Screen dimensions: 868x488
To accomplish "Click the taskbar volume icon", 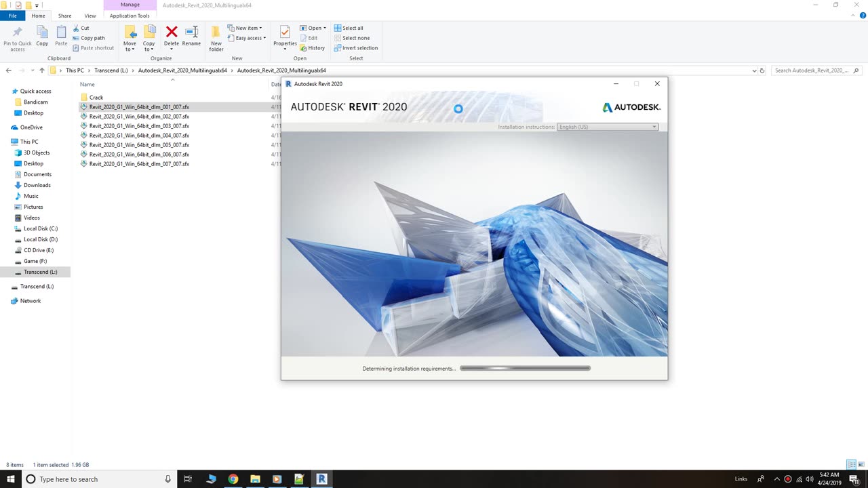I will (810, 479).
